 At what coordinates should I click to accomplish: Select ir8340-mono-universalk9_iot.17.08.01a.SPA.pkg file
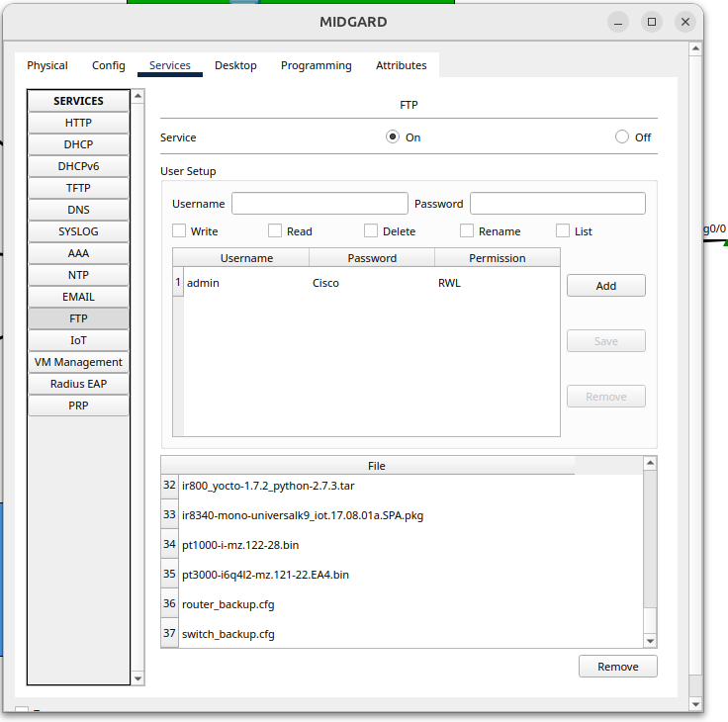pos(377,515)
